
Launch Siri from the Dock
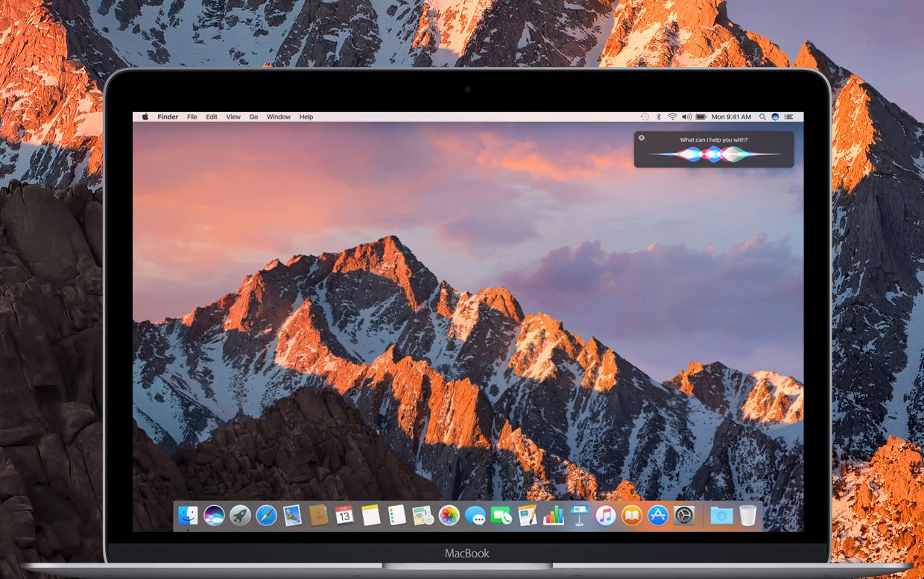214,515
